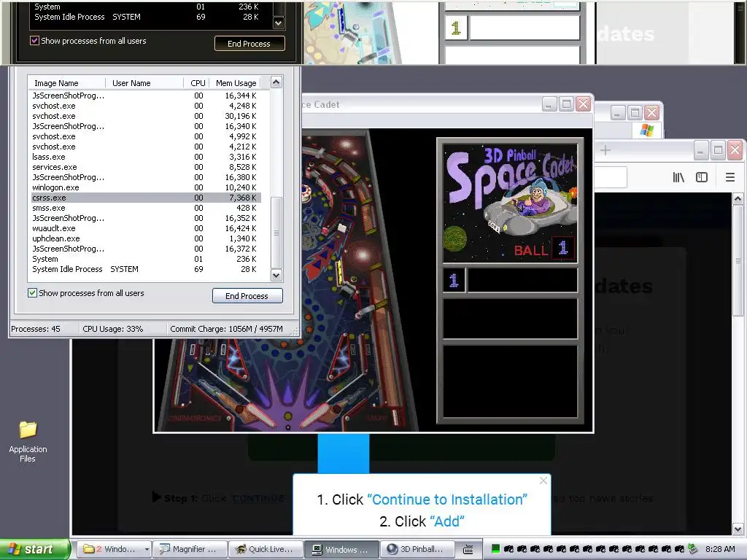Click the Firefox page scroll up arrow
The width and height of the screenshot is (747, 560).
click(738, 198)
